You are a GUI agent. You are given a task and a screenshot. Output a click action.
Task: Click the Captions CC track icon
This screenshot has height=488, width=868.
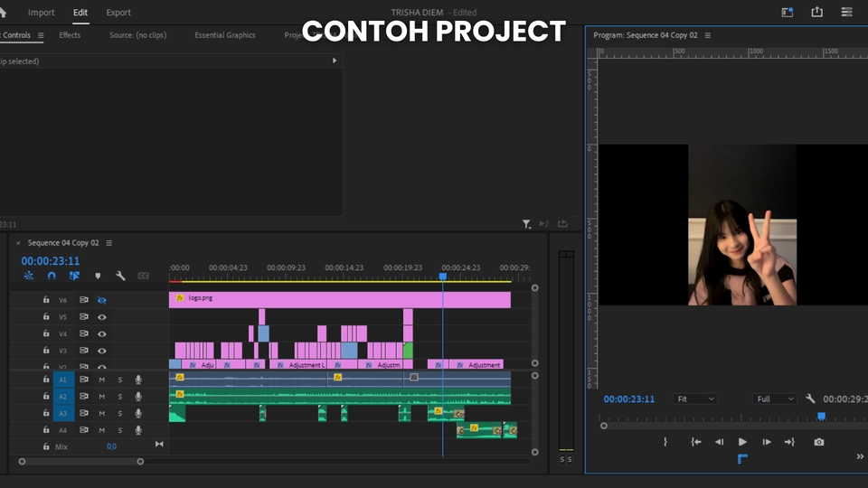144,276
